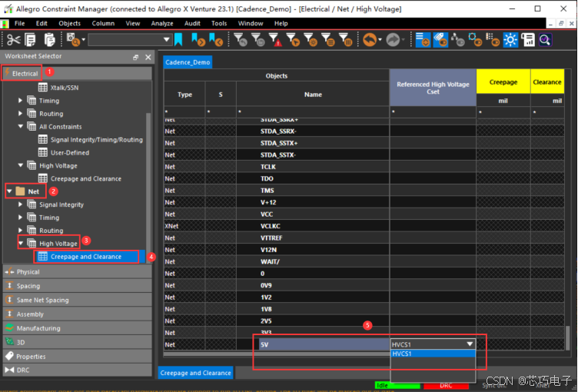Open the File menu
This screenshot has width=578, height=392.
(x=19, y=23)
